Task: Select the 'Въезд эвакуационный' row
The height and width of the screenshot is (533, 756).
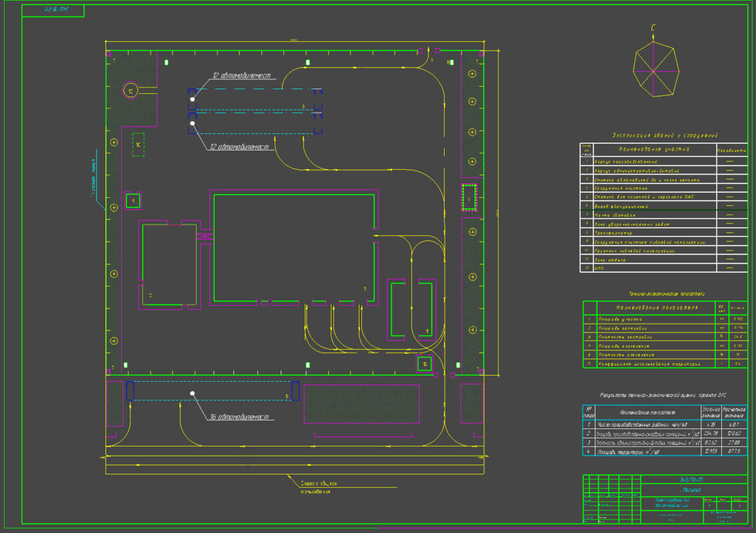Action: (663, 207)
